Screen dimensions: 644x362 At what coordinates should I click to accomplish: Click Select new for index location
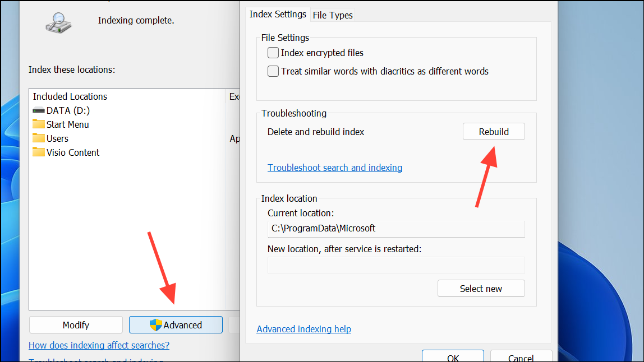pos(481,288)
